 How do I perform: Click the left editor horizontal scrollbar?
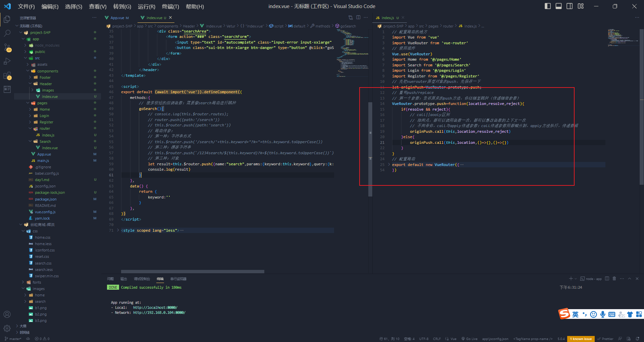pyautogui.click(x=193, y=271)
